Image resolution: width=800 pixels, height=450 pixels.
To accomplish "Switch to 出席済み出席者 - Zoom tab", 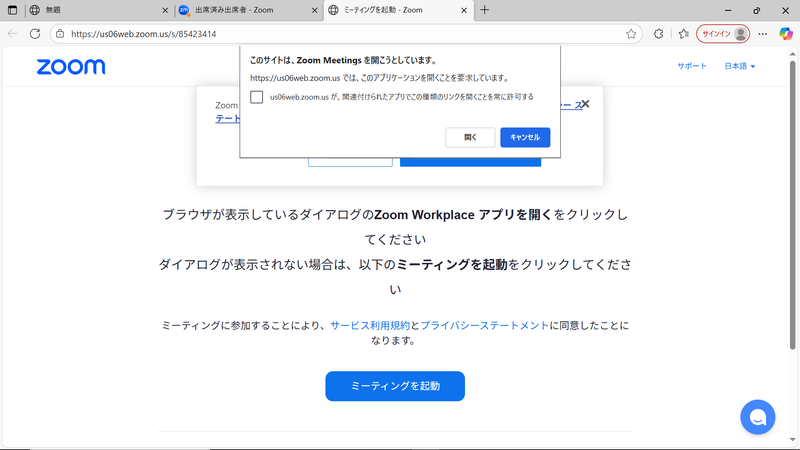I will coord(248,10).
